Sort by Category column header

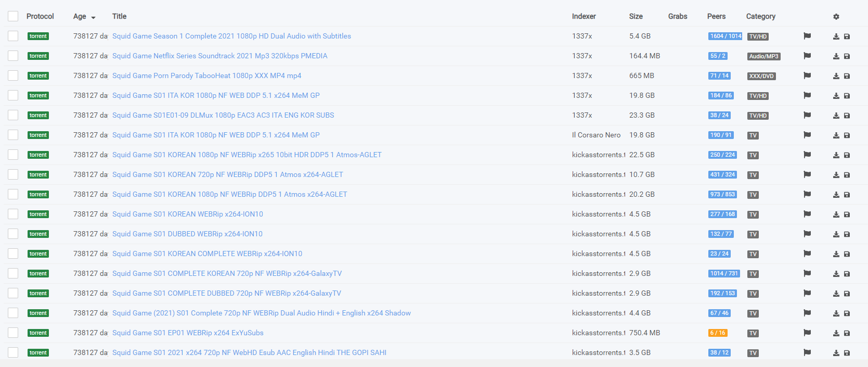click(x=760, y=16)
